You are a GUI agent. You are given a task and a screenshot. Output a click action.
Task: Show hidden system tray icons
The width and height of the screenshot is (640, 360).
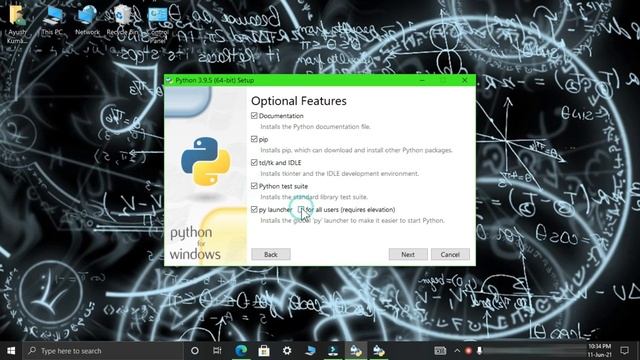pyautogui.click(x=457, y=351)
